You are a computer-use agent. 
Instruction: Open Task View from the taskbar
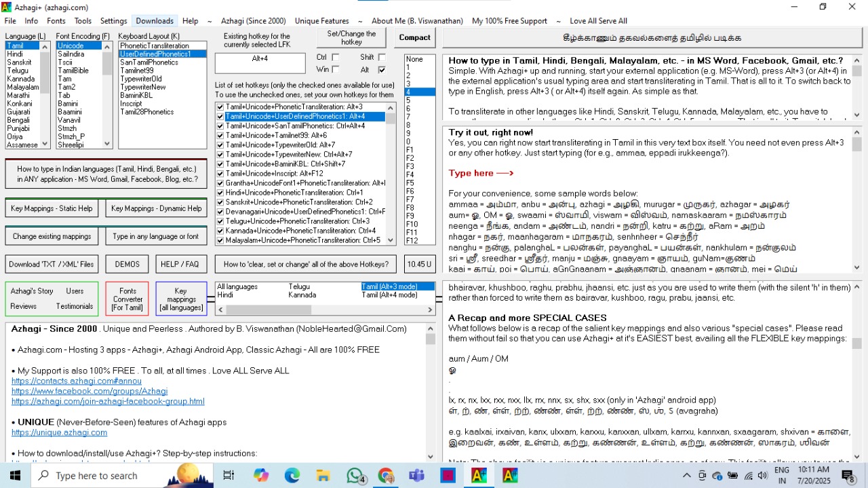[x=229, y=475]
